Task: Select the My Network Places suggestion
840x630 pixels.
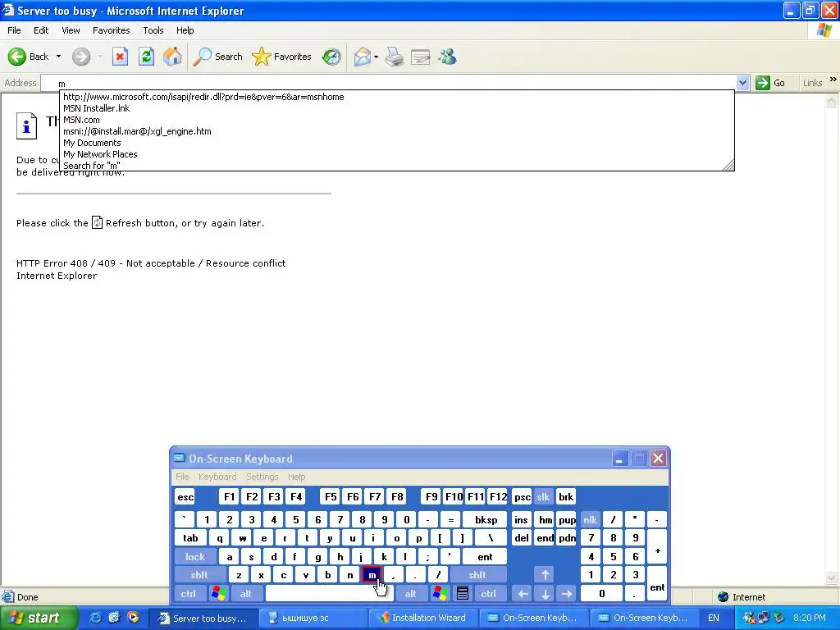Action: (396, 154)
